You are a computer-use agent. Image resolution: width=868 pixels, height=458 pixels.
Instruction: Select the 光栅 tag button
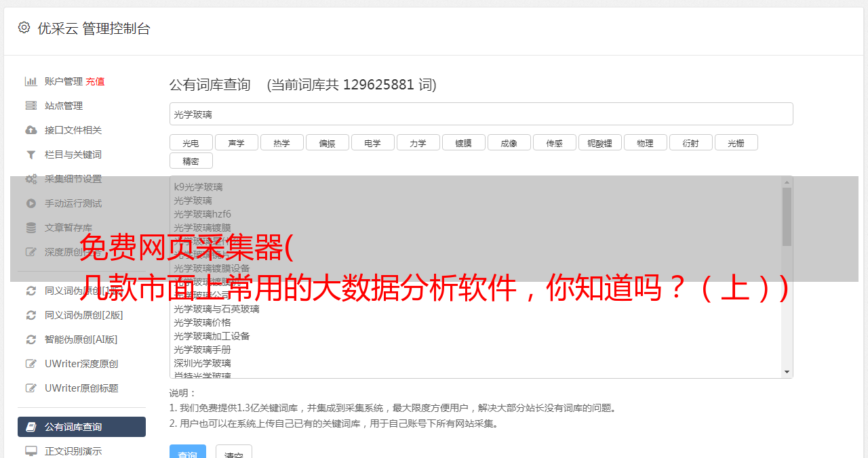[x=736, y=142]
